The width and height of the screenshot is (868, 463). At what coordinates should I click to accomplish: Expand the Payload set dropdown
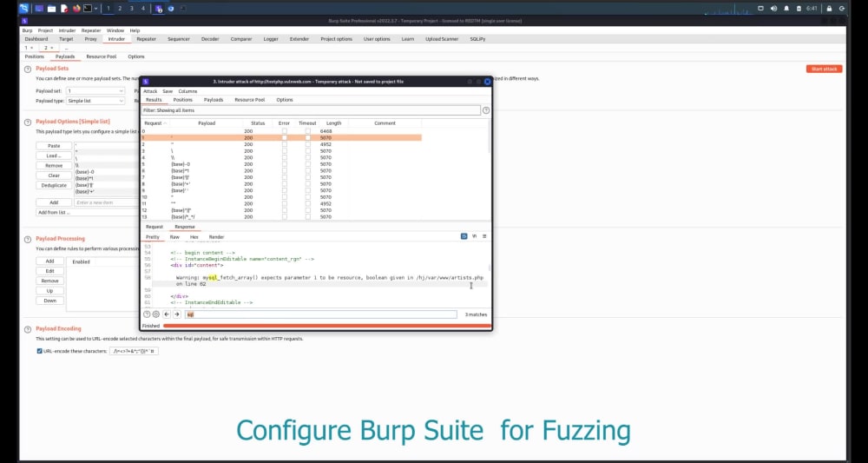[x=95, y=91]
